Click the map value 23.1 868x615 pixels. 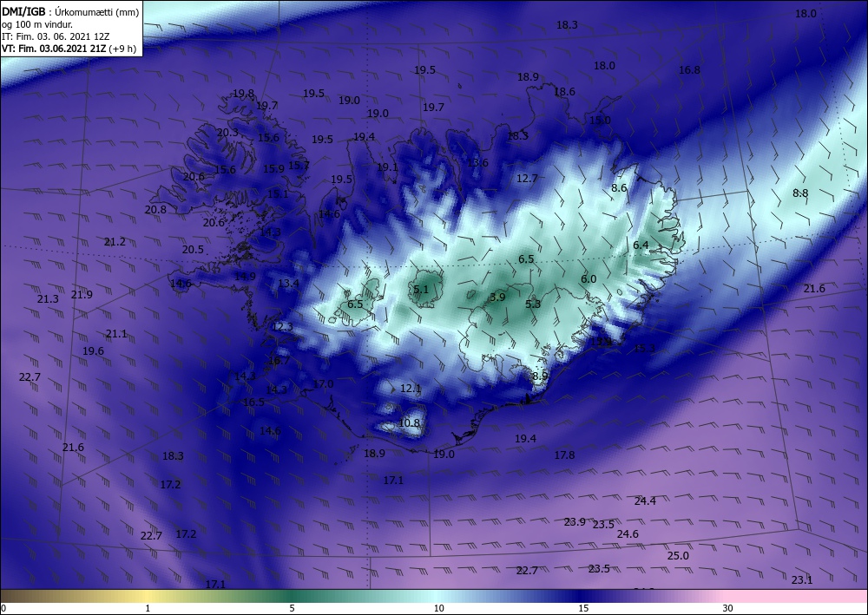point(802,580)
